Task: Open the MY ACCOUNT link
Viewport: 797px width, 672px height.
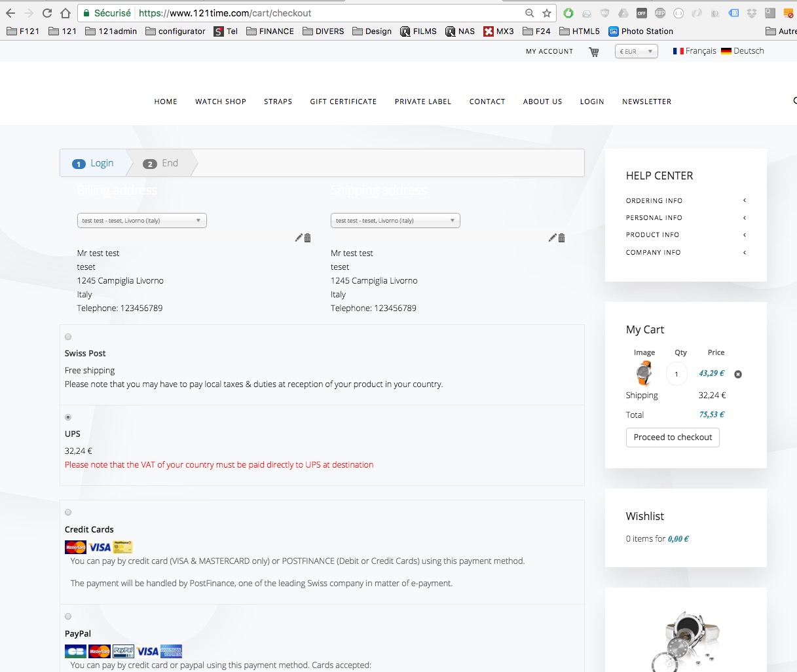Action: click(549, 51)
